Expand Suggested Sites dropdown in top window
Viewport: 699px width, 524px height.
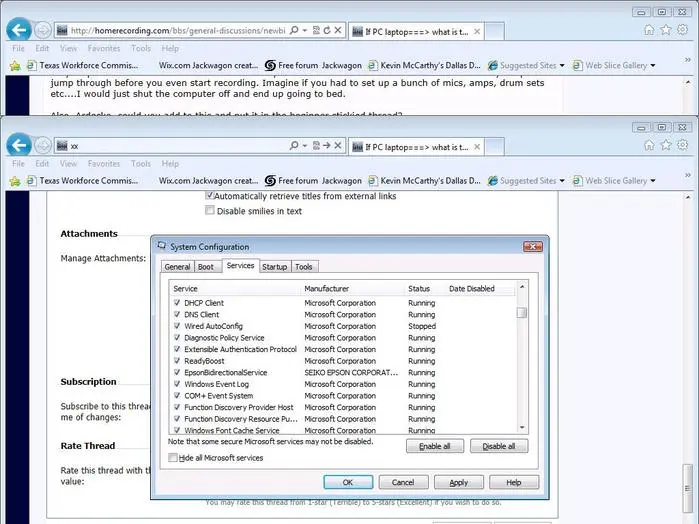562,66
